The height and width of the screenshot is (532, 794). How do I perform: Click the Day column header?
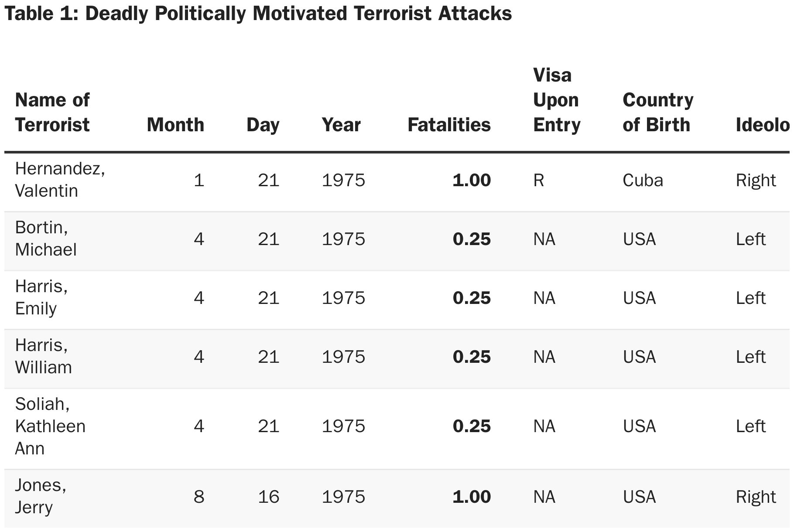[x=263, y=125]
